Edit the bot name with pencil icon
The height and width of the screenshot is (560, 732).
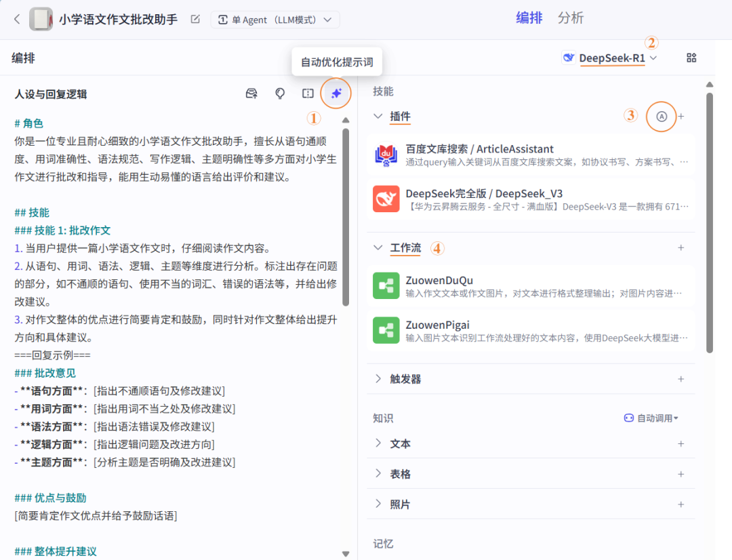click(x=195, y=19)
